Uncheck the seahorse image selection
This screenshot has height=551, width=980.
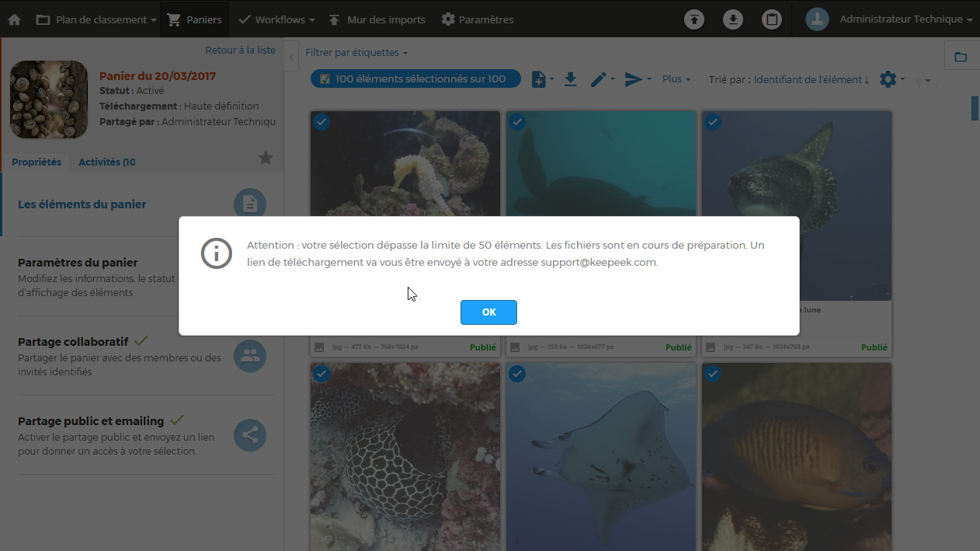321,122
